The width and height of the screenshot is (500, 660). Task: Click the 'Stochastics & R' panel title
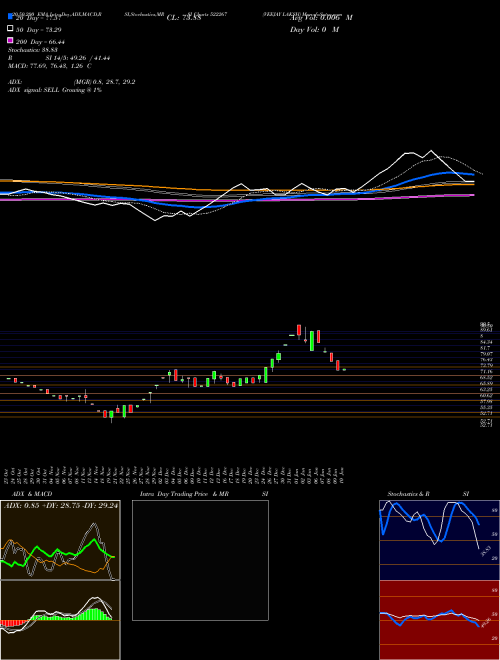(x=408, y=494)
